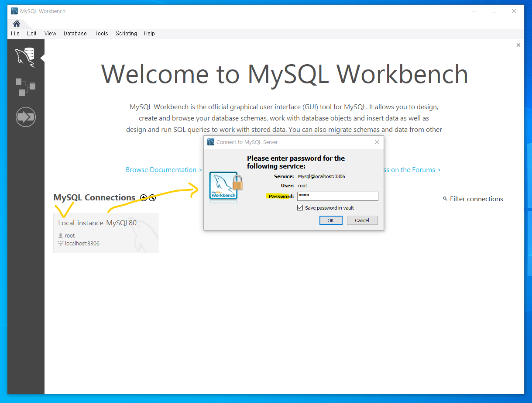Follow the link ending "on the Forums >"
This screenshot has height=403, width=532.
pos(412,170)
